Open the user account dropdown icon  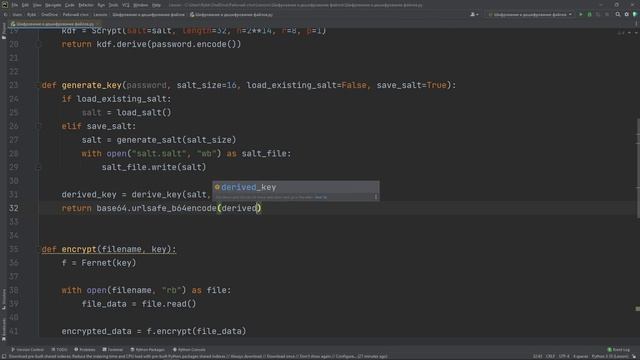[474, 15]
